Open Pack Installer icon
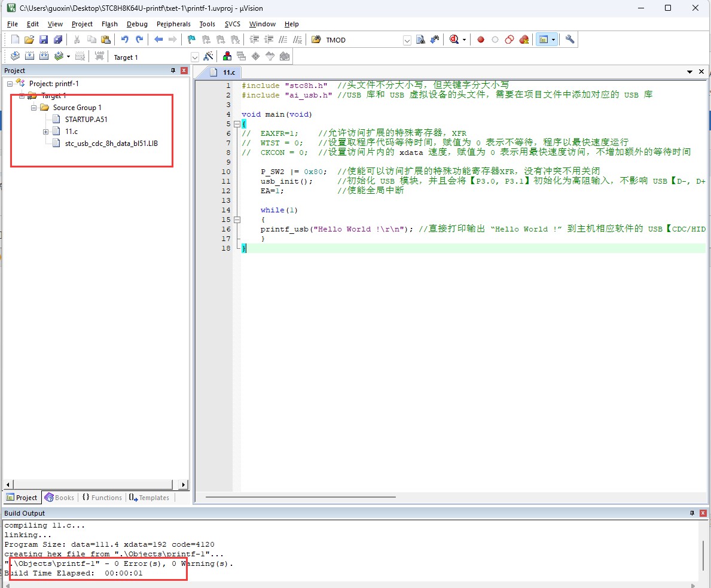711x588 pixels. click(x=284, y=56)
